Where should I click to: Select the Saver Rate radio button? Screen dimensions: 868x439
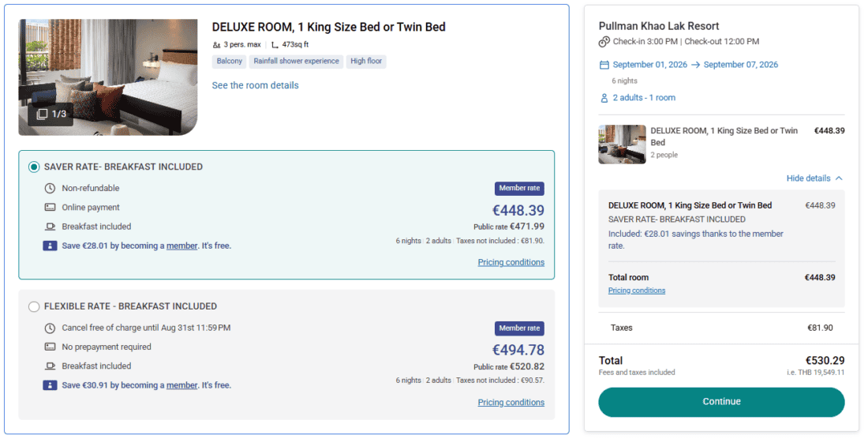click(x=34, y=167)
